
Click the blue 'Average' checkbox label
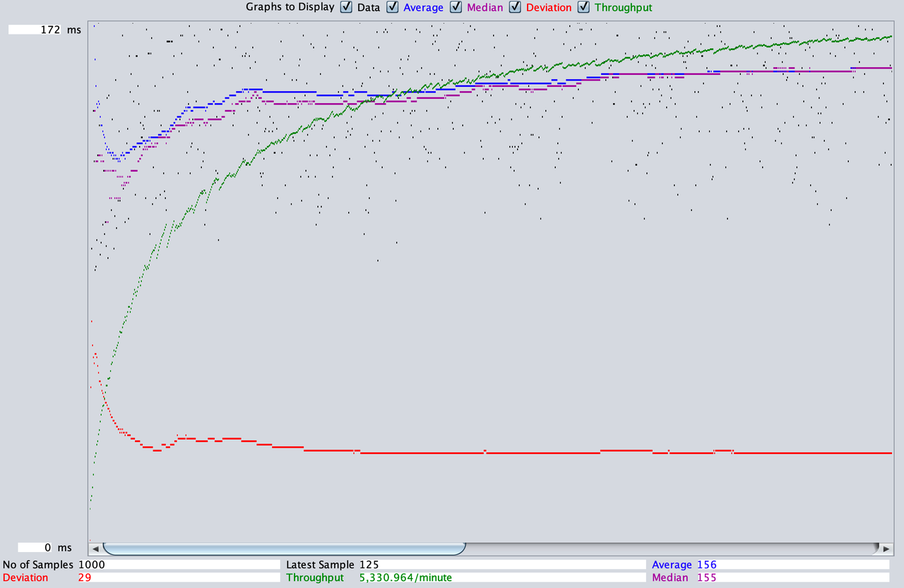point(423,8)
